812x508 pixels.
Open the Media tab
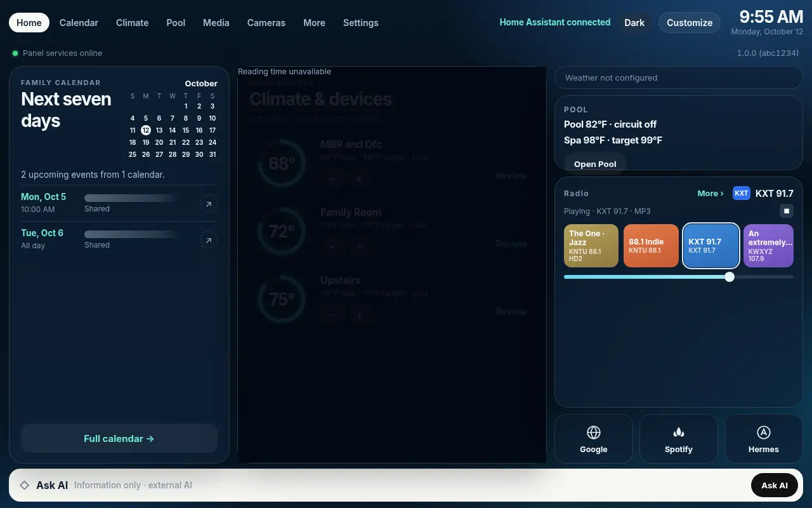coord(216,22)
